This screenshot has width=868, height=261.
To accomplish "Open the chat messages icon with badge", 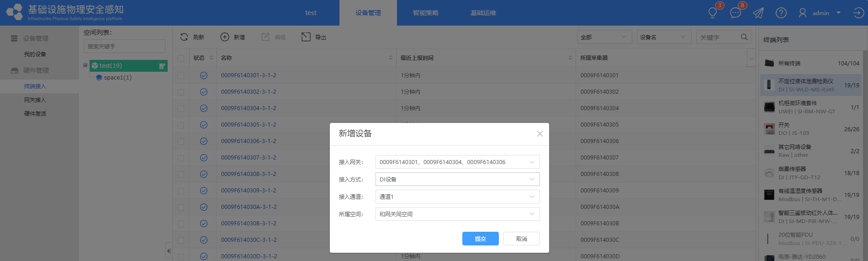I will coord(735,13).
